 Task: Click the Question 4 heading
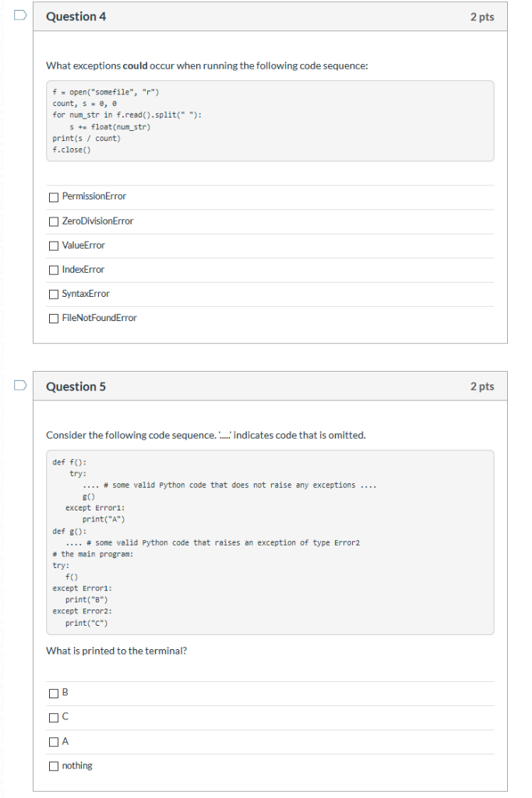[x=76, y=16]
